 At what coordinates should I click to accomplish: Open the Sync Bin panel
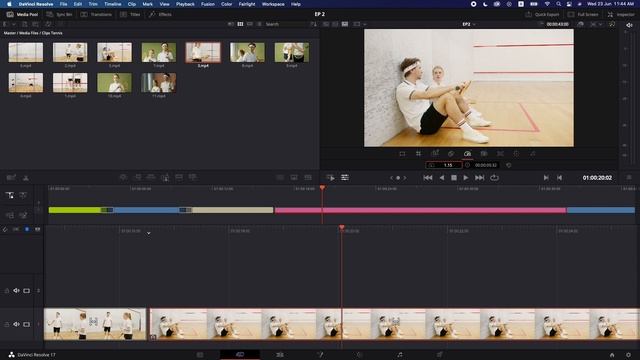pos(60,14)
